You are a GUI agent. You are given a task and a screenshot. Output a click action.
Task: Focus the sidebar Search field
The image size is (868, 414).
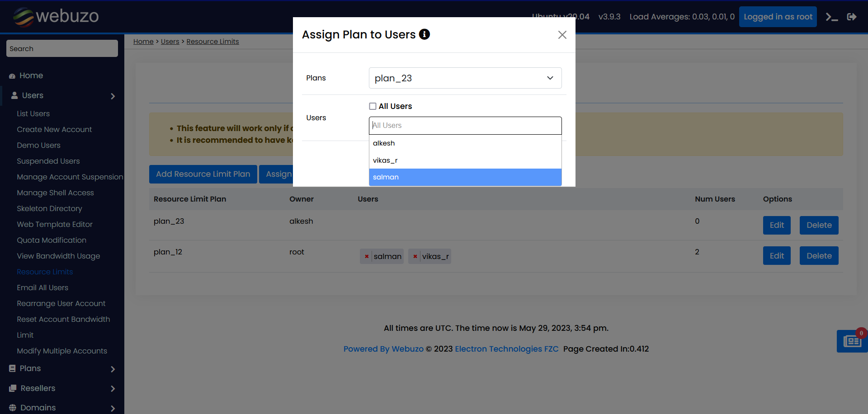click(x=62, y=48)
